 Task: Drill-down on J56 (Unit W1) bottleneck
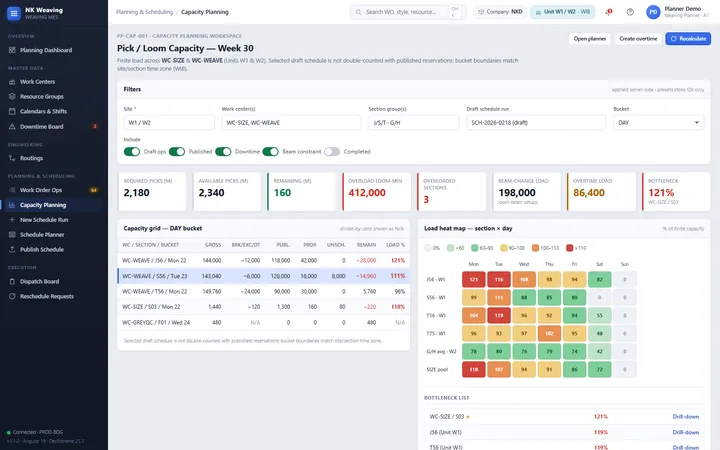point(686,433)
